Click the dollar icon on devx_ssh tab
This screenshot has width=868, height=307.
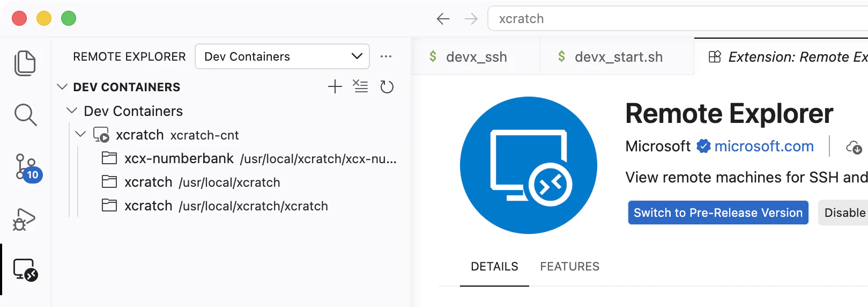(433, 56)
